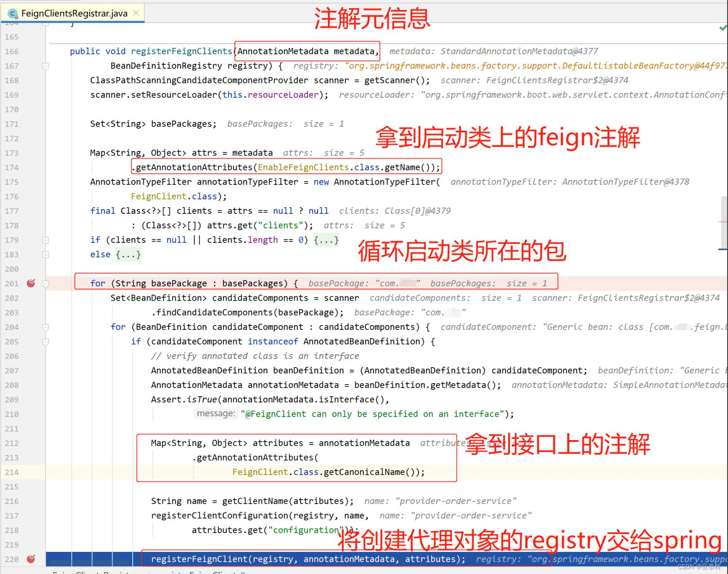
Task: Click line number 216 in the gutter
Action: click(x=12, y=501)
